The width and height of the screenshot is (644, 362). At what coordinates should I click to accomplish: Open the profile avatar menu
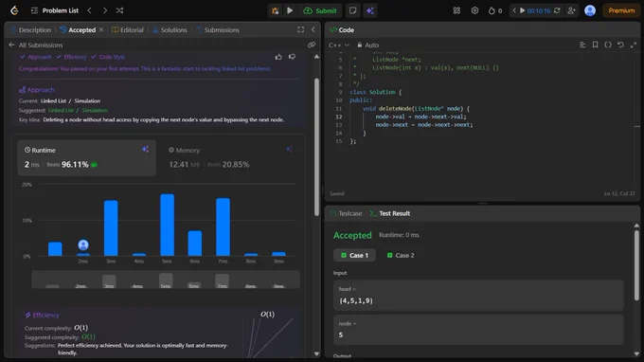590,10
